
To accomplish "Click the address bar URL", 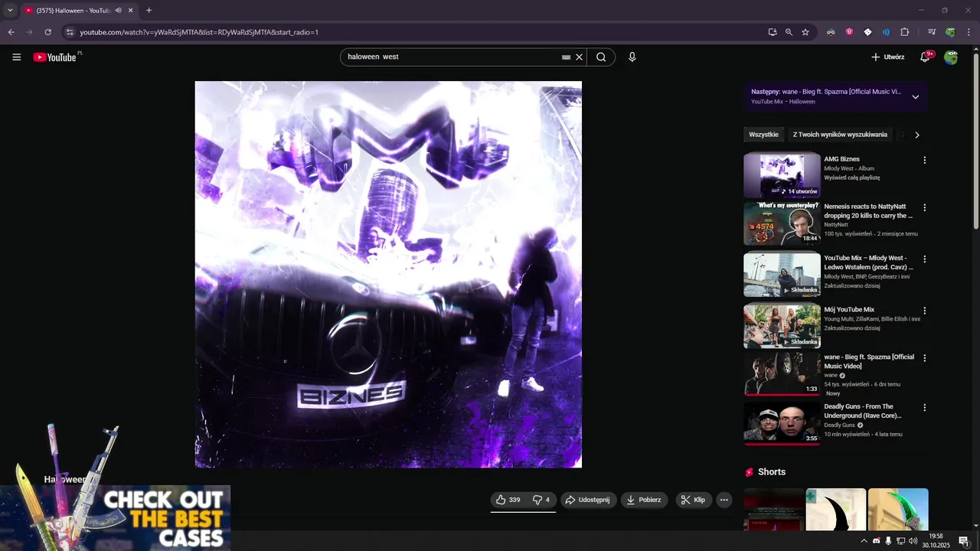I will point(199,32).
